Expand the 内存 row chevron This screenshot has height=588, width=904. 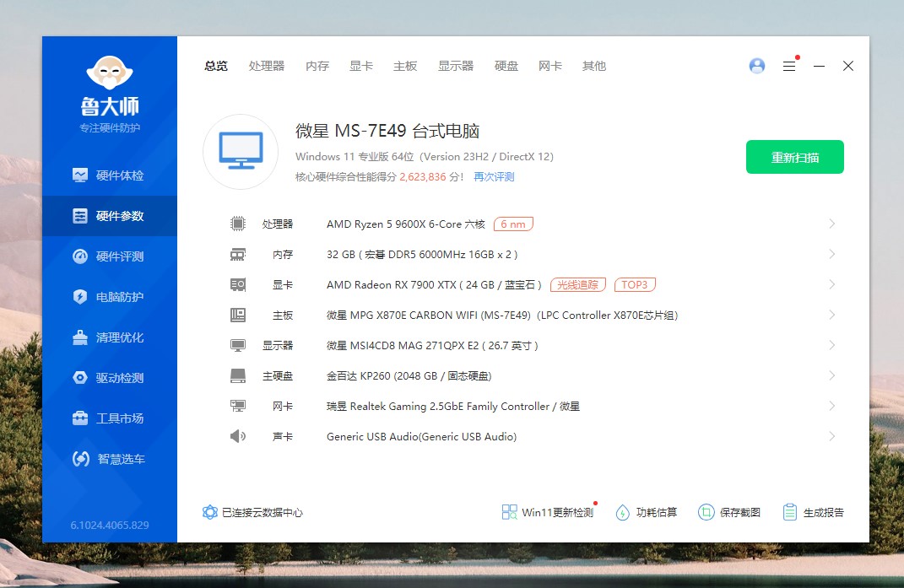point(832,254)
